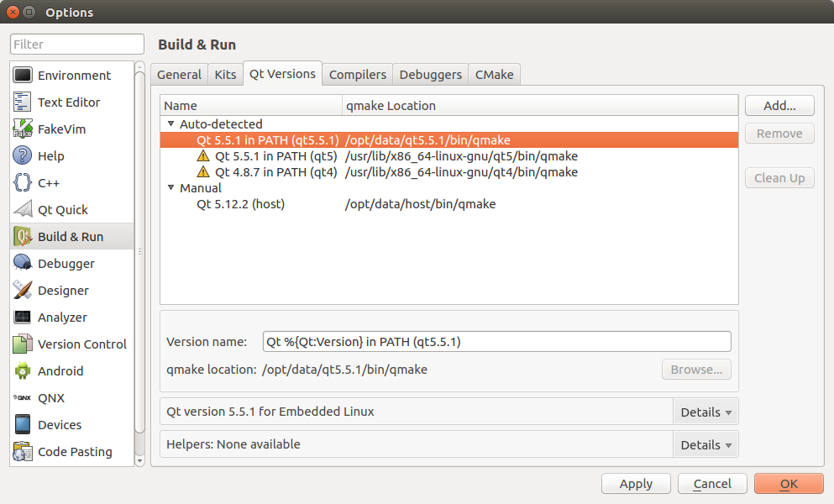834x504 pixels.
Task: Select the Debugger bug icon
Action: [23, 264]
